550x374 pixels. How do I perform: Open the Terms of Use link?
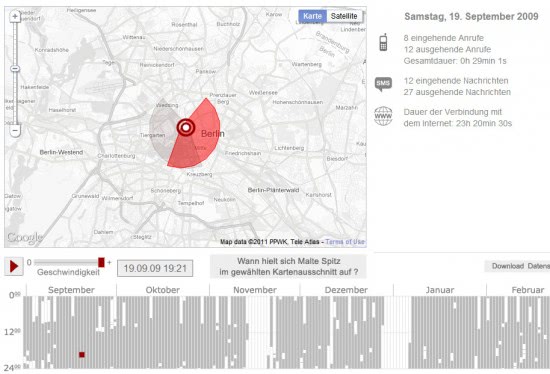tap(345, 242)
